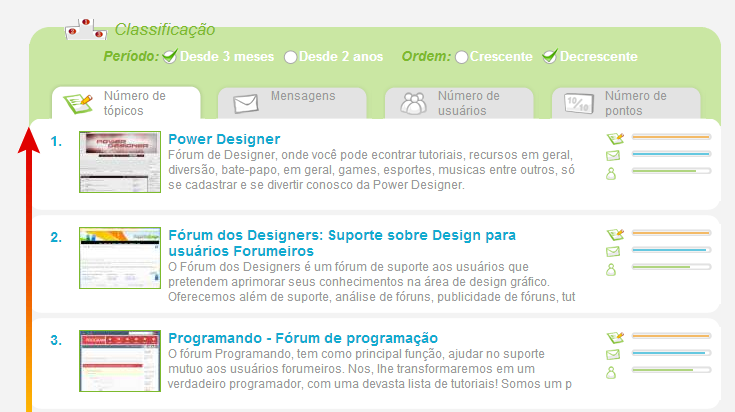This screenshot has width=735, height=412.
Task: Click user icon in Power Designer row
Action: [x=611, y=174]
